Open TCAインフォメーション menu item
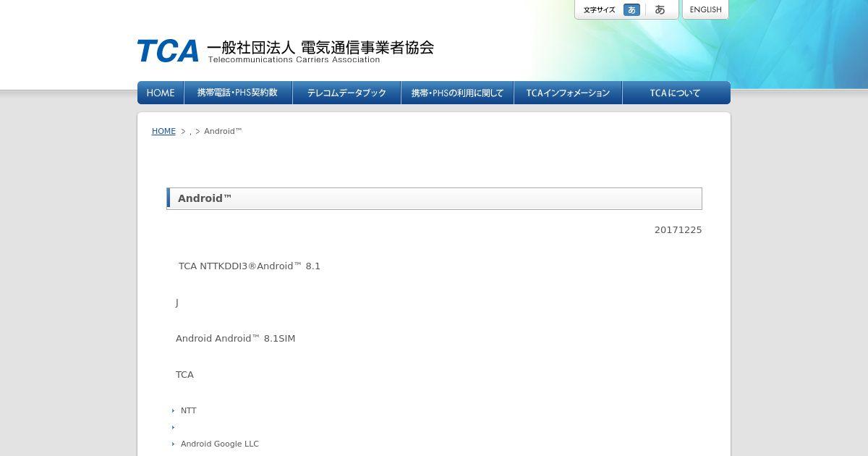868x456 pixels. (568, 93)
